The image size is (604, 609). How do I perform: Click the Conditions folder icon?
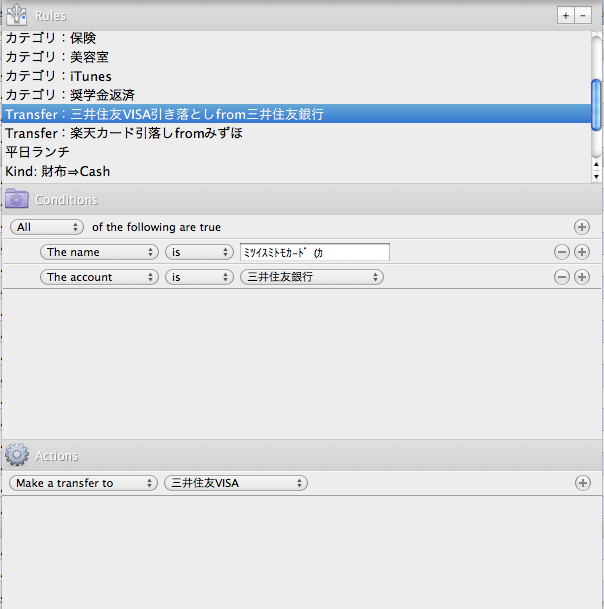point(17,199)
